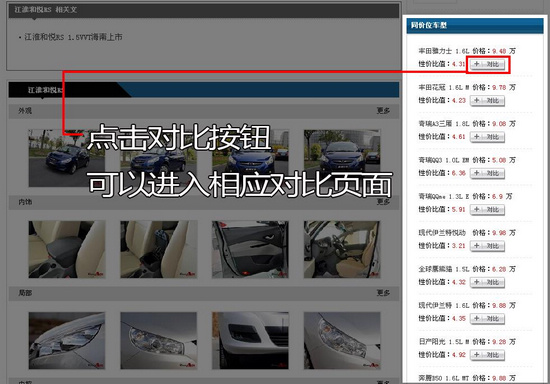The image size is (550, 384).
Task: Open second 局部 photo of headlight lens
Action: tap(159, 341)
